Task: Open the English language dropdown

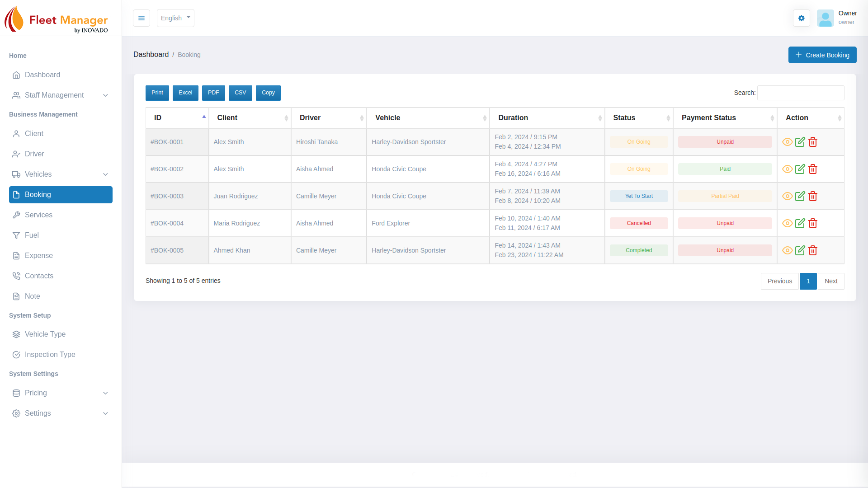Action: point(175,18)
